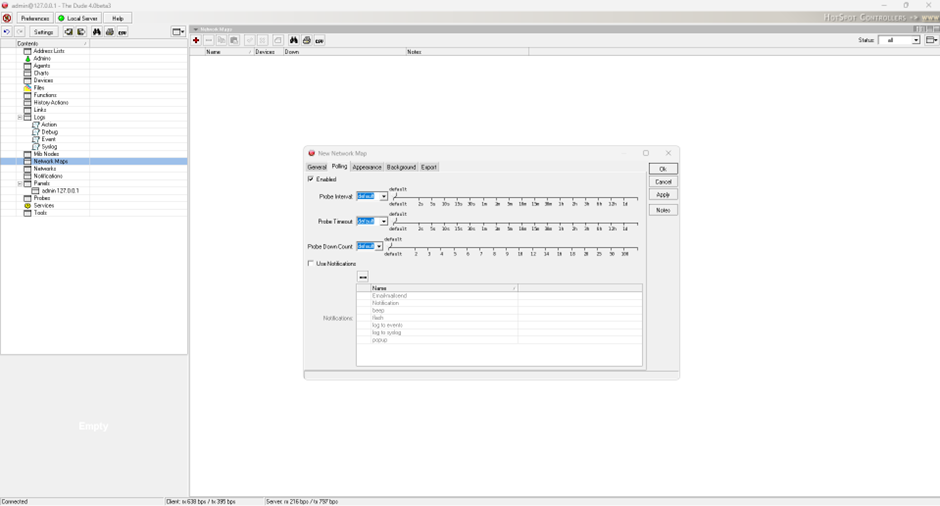The width and height of the screenshot is (940, 506).
Task: Select Probes in the Contents tree
Action: (x=42, y=198)
